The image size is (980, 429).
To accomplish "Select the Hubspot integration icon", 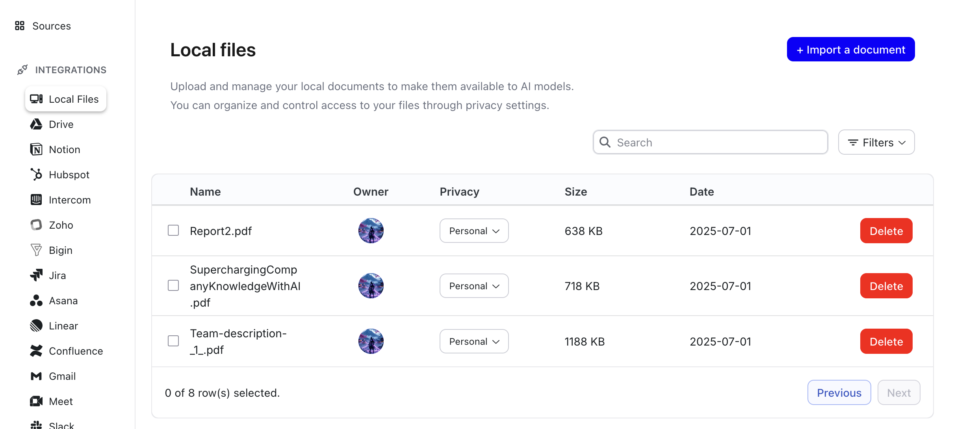I will click(36, 175).
